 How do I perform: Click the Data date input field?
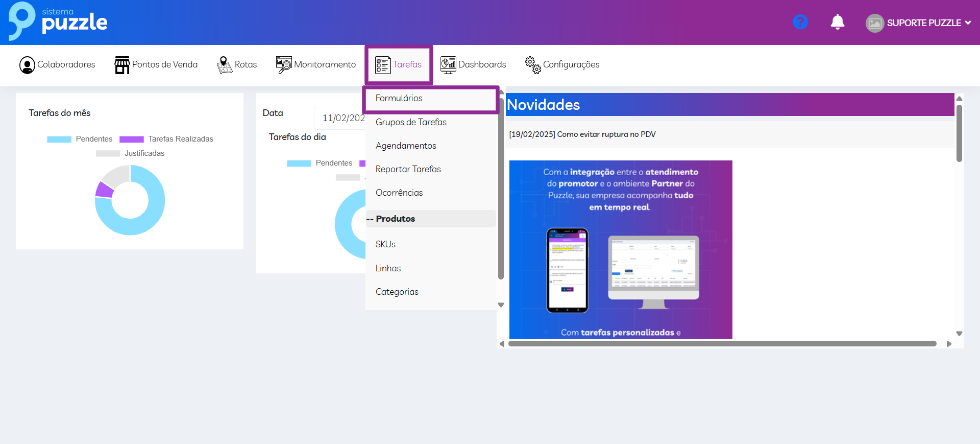[341, 118]
